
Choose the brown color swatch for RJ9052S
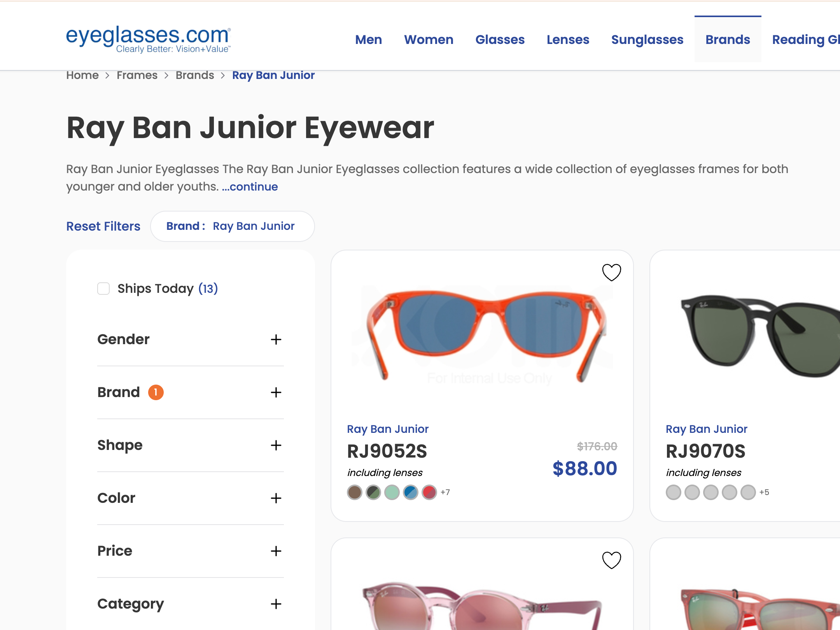pos(354,492)
